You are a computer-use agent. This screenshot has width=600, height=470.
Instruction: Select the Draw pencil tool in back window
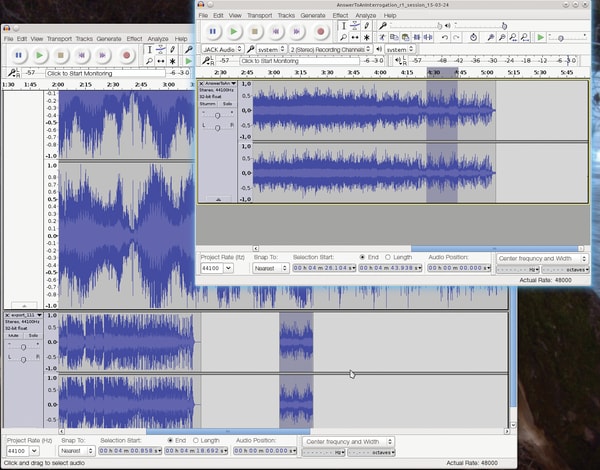(x=172, y=49)
